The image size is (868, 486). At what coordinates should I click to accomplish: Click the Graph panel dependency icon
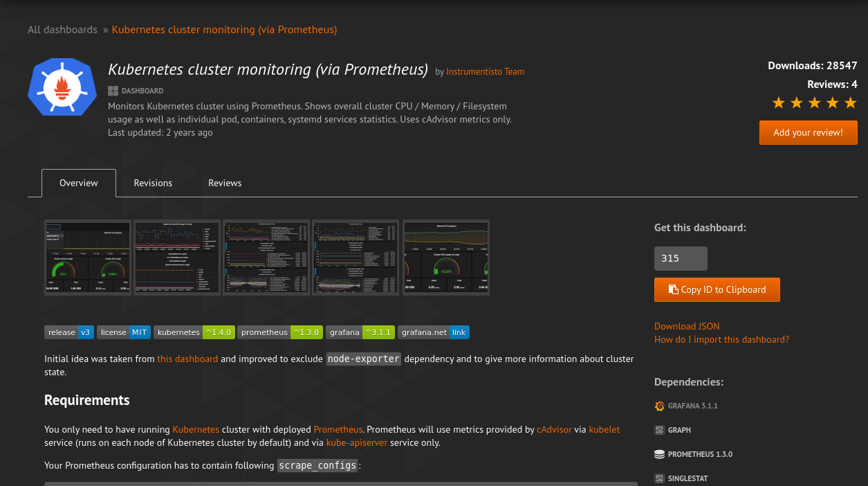(x=659, y=431)
